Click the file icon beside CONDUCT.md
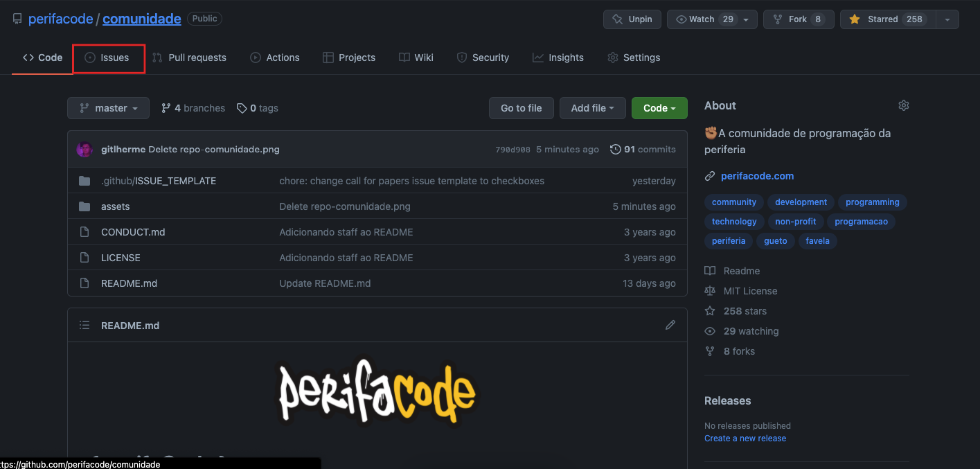Viewport: 980px width, 469px height. point(84,232)
